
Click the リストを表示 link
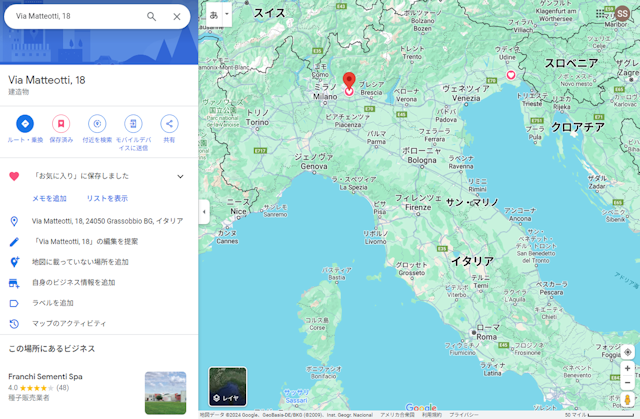107,198
